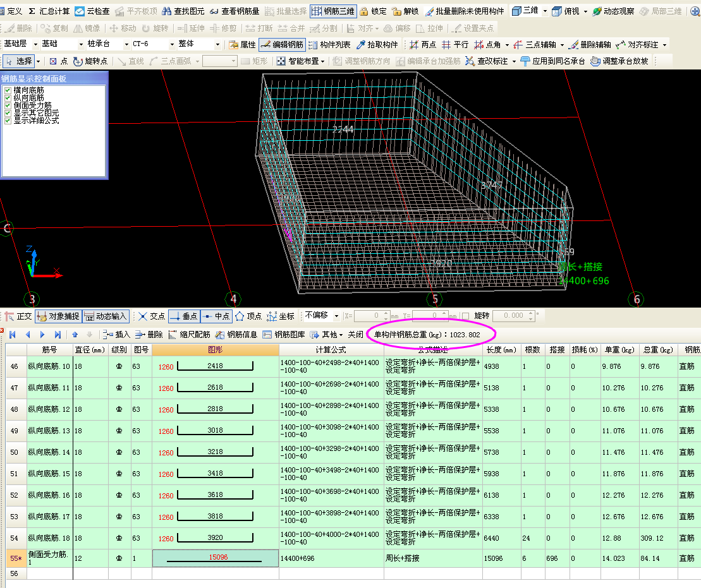The width and height of the screenshot is (701, 588).
Task: Go to first rebar record
Action: pos(13,334)
